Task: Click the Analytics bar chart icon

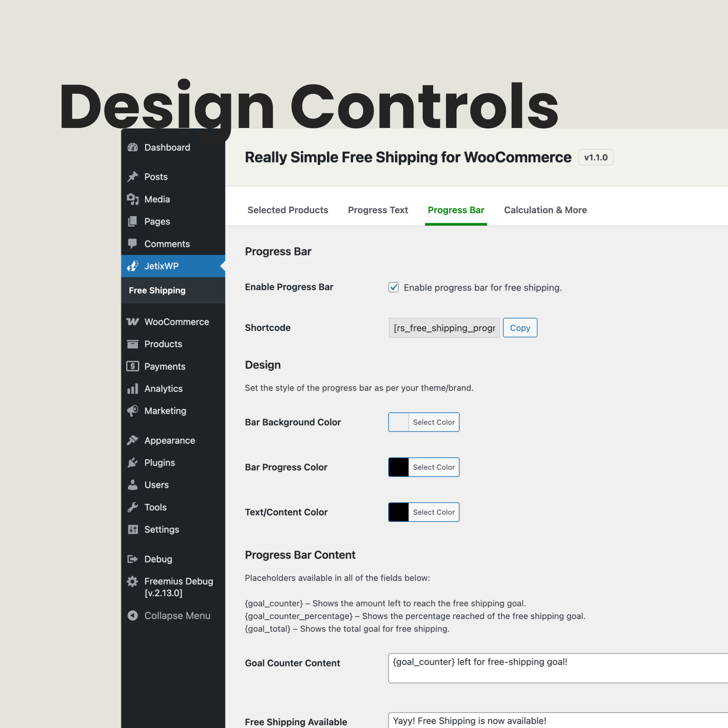Action: [133, 389]
